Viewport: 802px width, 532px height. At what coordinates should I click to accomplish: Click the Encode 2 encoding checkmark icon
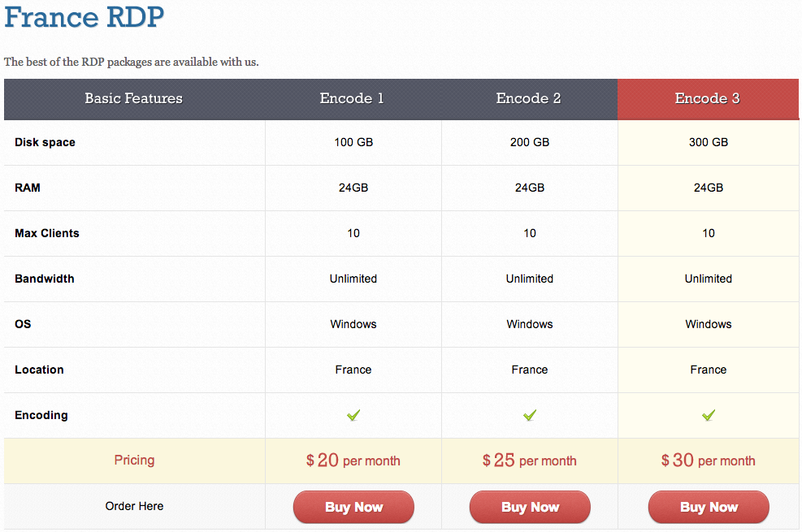530,415
